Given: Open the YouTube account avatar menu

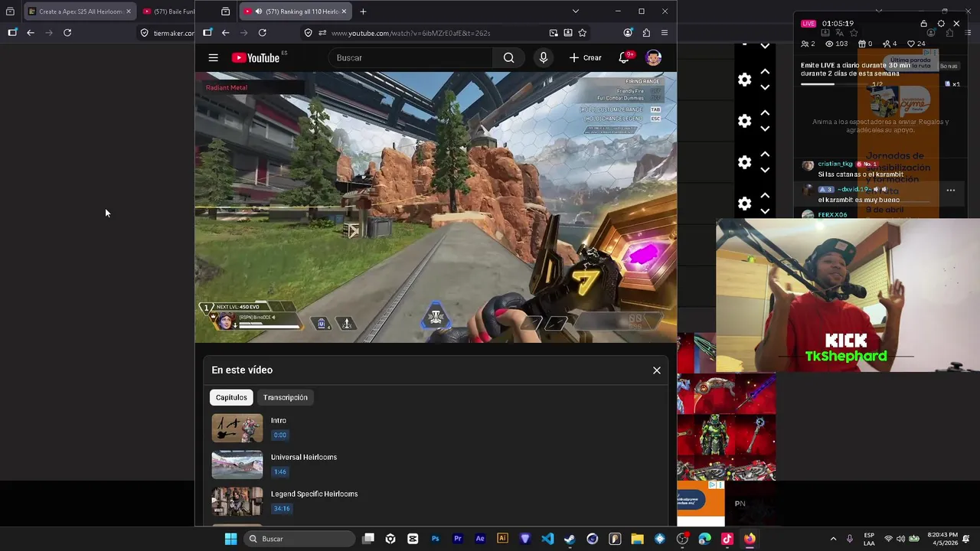Looking at the screenshot, I should [653, 57].
